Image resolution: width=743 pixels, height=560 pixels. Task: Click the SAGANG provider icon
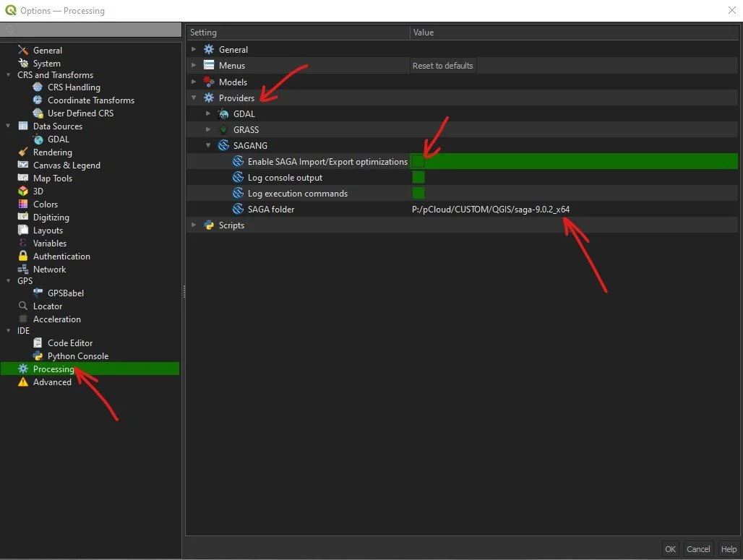pyautogui.click(x=223, y=145)
